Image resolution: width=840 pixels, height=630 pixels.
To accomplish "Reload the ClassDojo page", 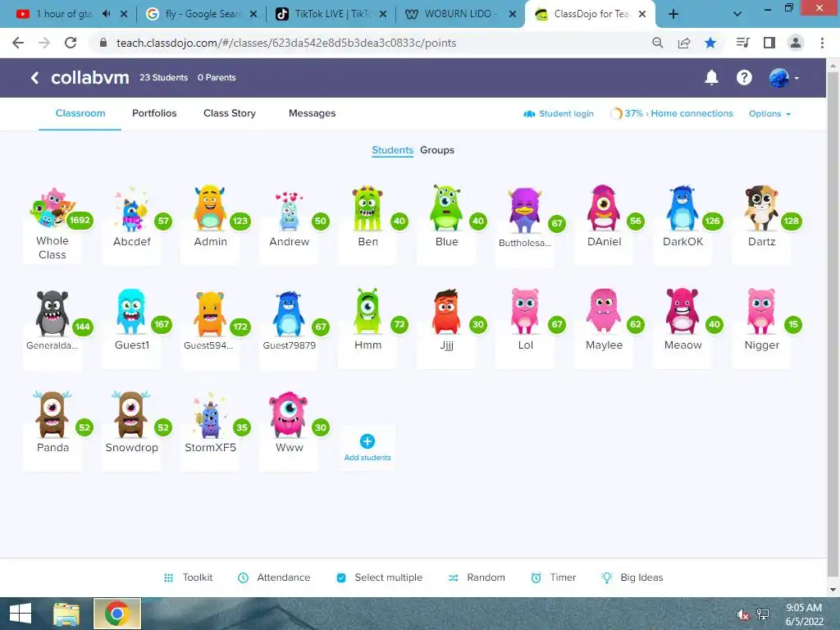I will click(71, 43).
